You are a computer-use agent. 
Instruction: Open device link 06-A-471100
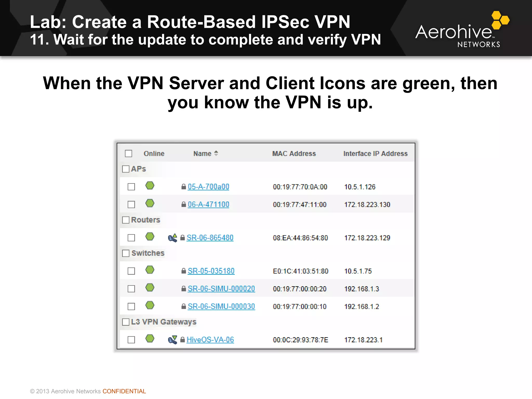pos(208,204)
